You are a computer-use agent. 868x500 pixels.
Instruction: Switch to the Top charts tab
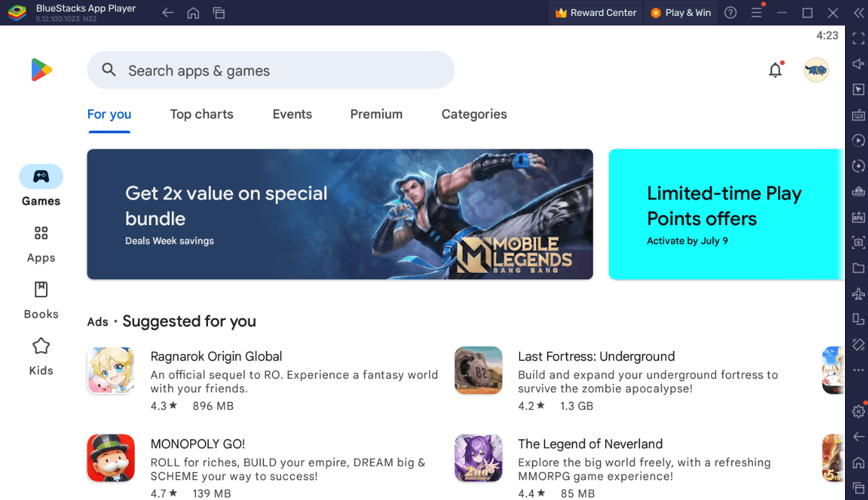pos(202,114)
